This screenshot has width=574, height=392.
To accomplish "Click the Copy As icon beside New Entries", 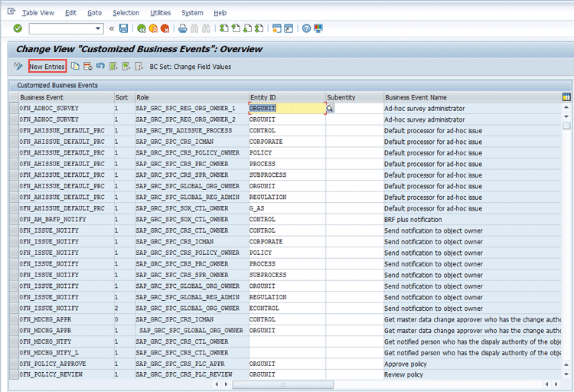I will click(x=75, y=67).
